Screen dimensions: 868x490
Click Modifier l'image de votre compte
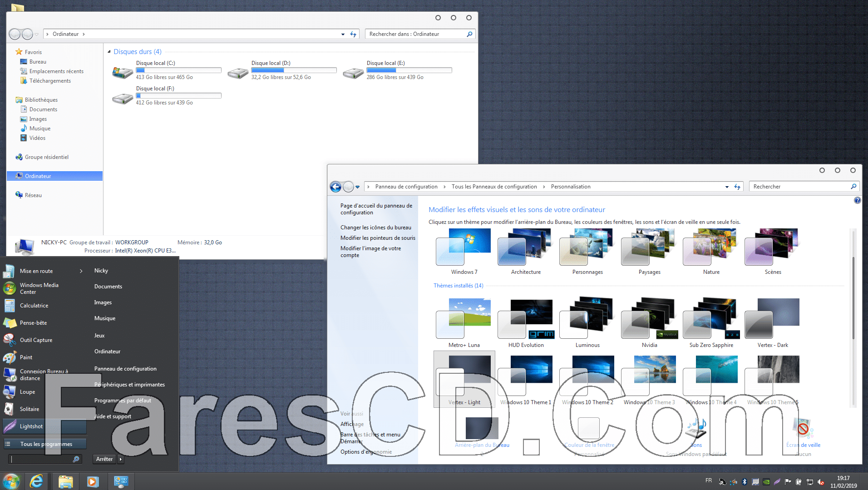pos(371,252)
